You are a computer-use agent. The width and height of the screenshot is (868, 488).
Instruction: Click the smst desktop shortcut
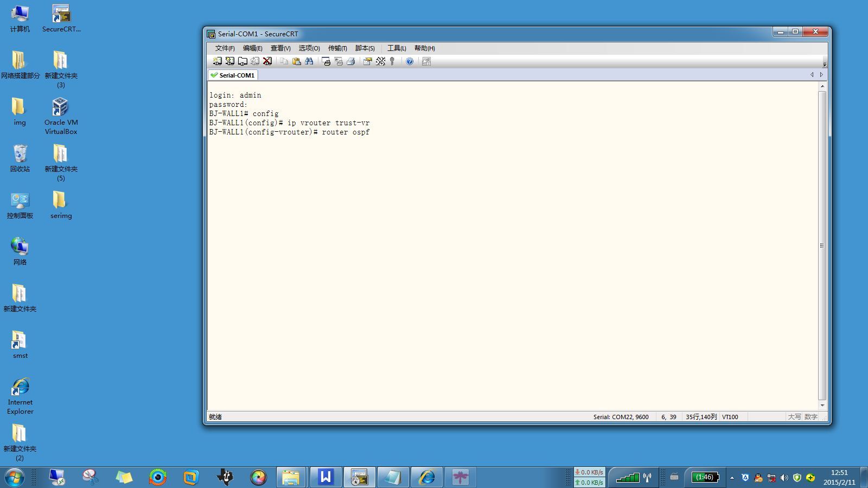20,345
